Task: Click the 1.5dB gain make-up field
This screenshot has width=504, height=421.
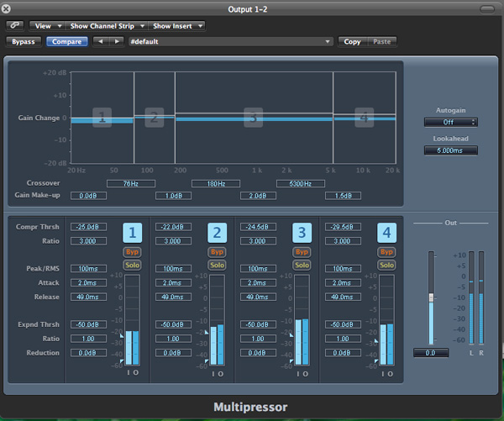Action: click(x=343, y=196)
